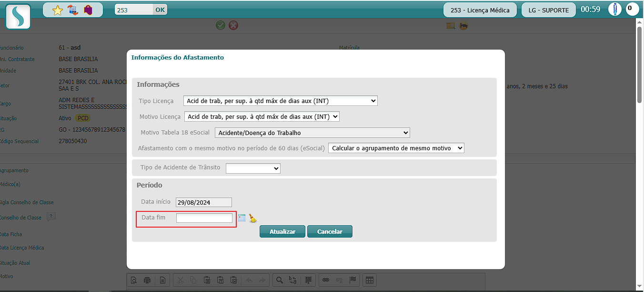Click the '61 - asd' employee text
The width and height of the screenshot is (644, 292).
tap(70, 48)
